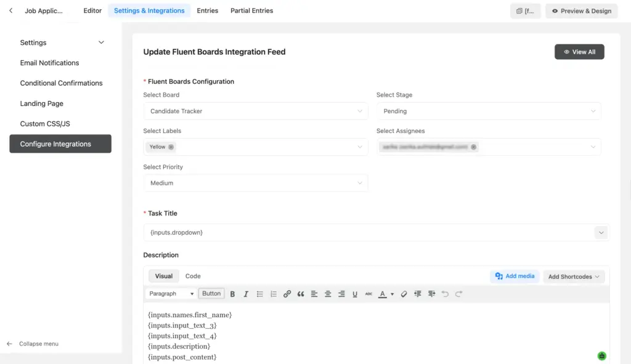Clear formatting with eraser icon

point(404,294)
